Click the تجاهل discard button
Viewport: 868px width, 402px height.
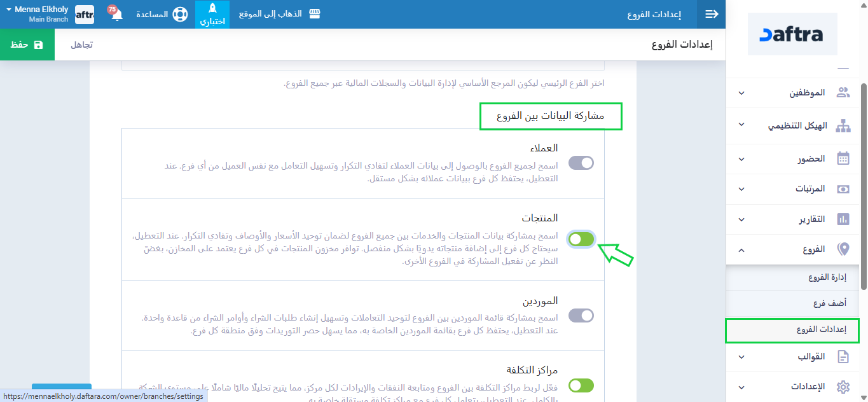(x=81, y=45)
